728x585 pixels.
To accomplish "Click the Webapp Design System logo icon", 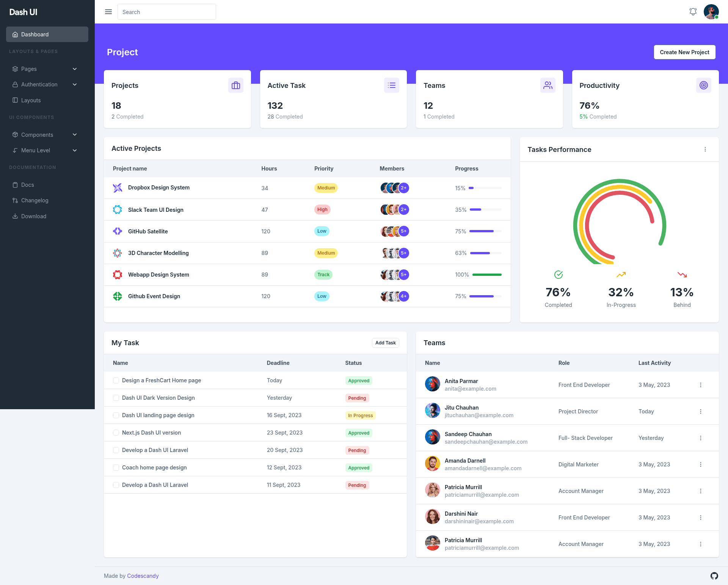I will point(118,275).
